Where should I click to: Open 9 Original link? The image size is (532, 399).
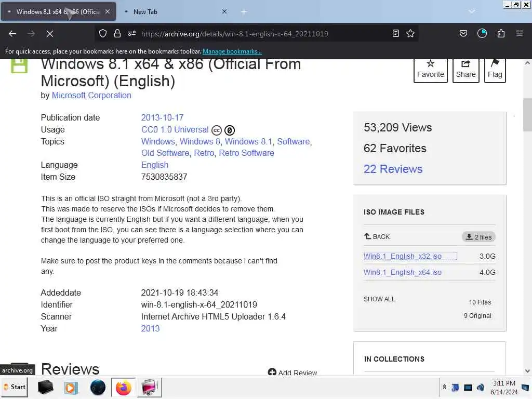click(x=477, y=315)
